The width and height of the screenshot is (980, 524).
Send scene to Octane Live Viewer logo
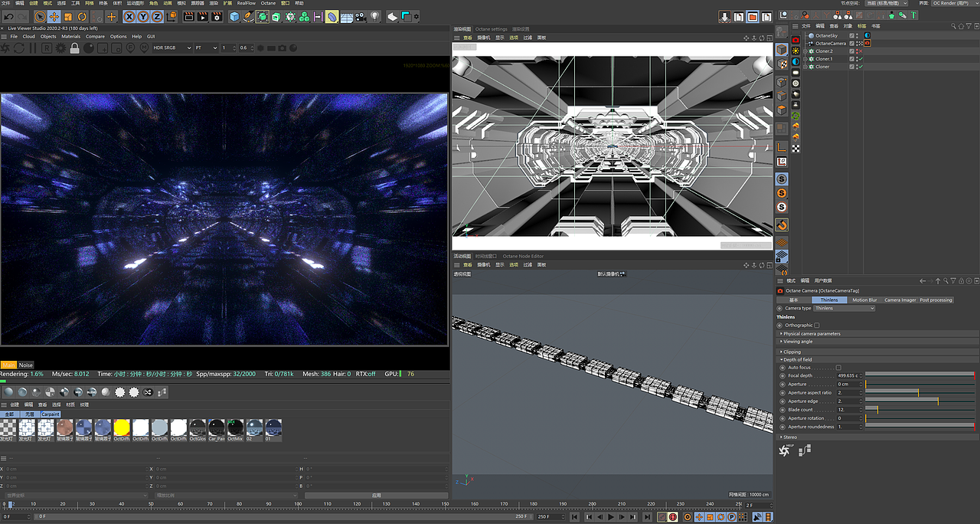click(6, 47)
